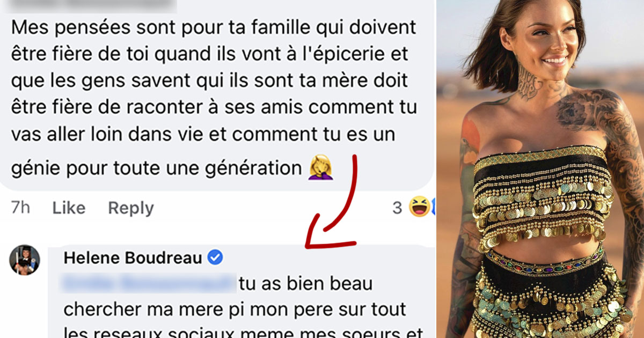Click Like under the first comment
The height and width of the screenshot is (338, 644).
point(69,208)
